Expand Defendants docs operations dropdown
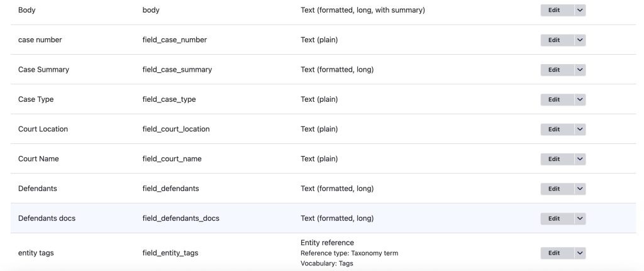This screenshot has width=644, height=271. [x=580, y=218]
